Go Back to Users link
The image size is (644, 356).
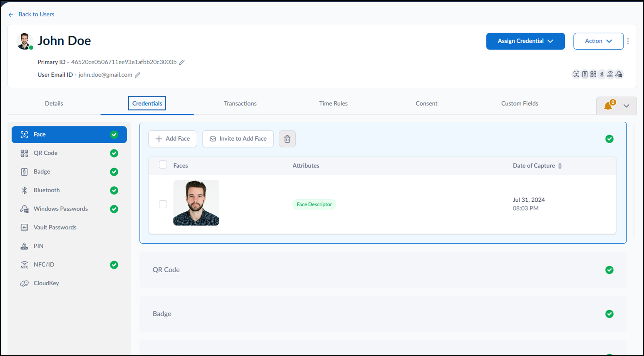pos(36,14)
